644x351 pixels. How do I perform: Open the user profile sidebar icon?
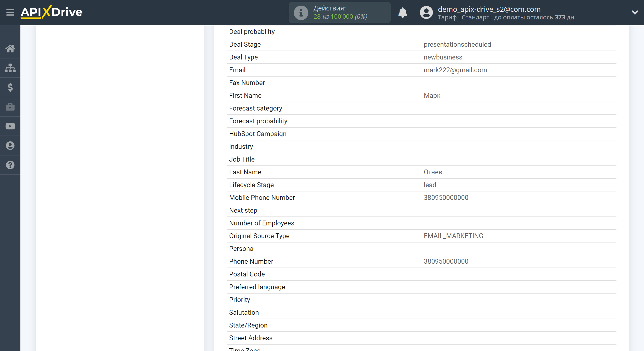click(x=10, y=146)
